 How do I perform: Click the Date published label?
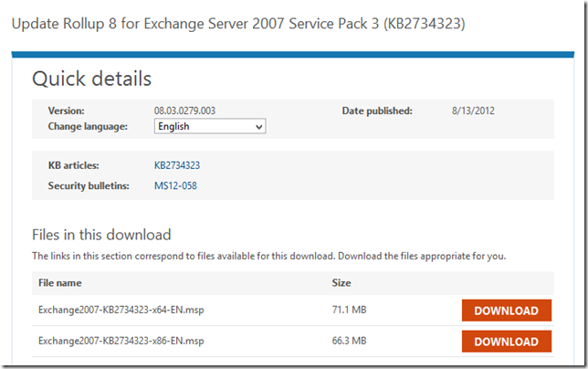coord(377,111)
